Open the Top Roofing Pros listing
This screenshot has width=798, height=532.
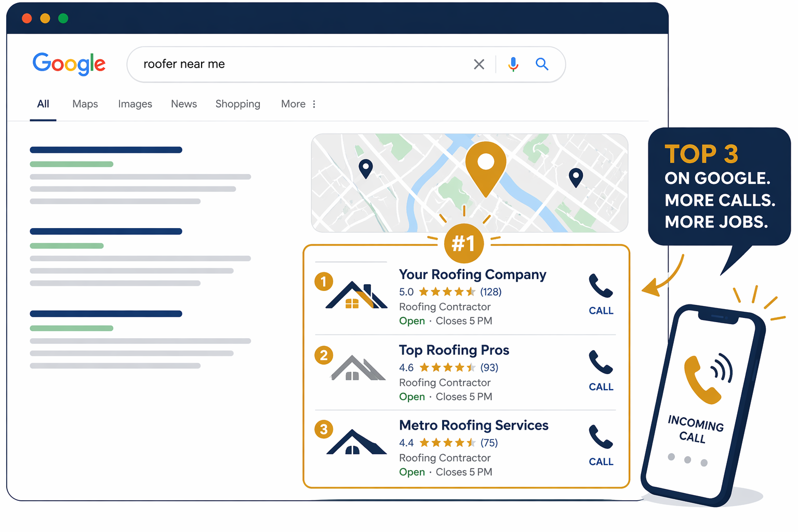point(454,350)
